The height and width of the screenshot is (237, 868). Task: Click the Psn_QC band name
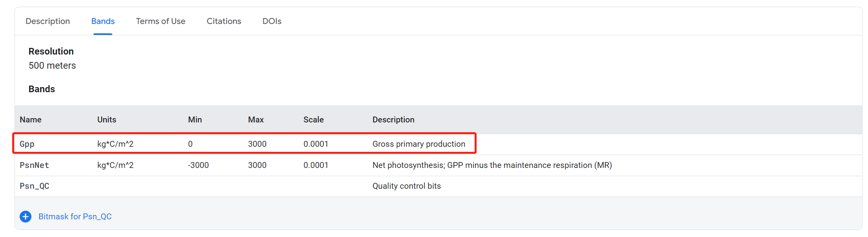[35, 186]
